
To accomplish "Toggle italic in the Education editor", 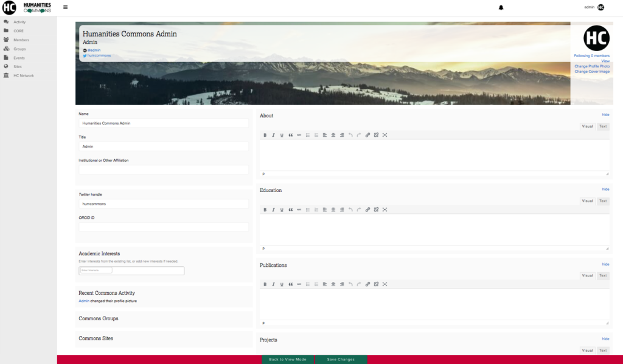I will (273, 210).
